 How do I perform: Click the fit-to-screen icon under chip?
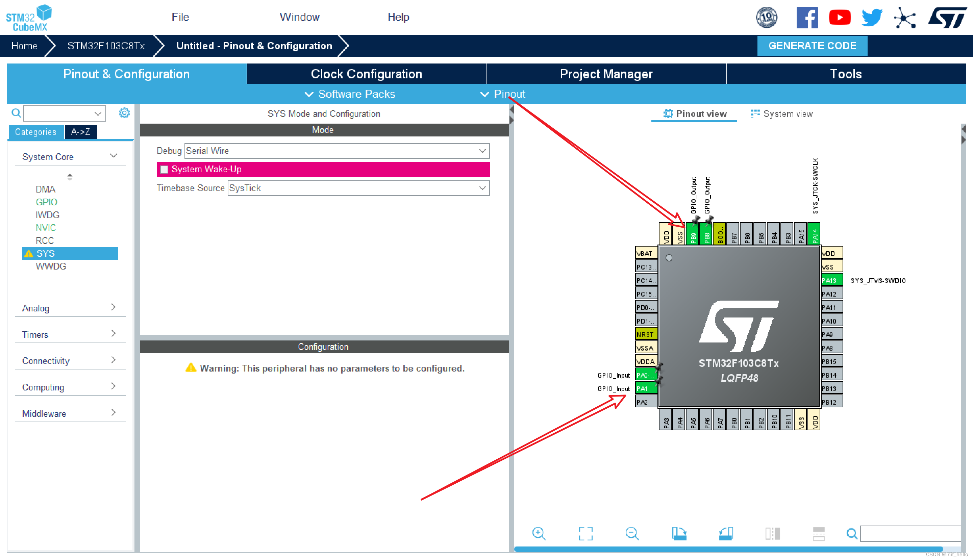coord(585,533)
